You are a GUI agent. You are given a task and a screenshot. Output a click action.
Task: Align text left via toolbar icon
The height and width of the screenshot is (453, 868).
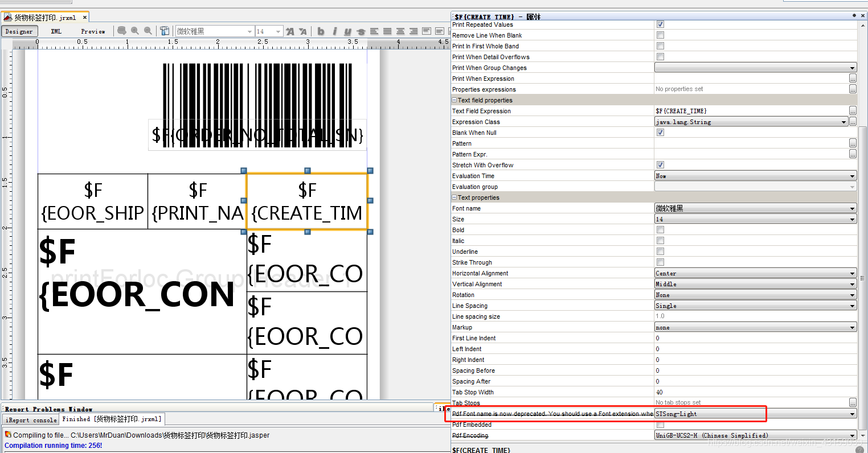tap(374, 31)
